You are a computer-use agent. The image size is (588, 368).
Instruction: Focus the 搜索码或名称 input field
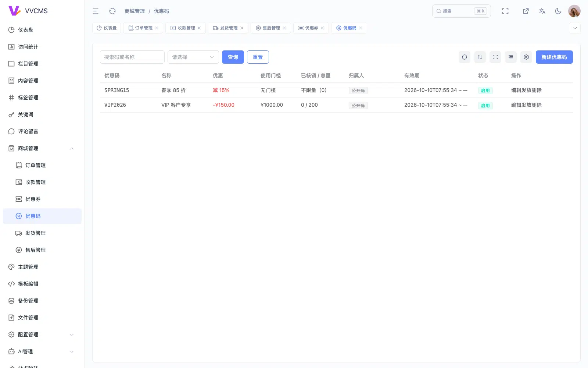tap(132, 57)
